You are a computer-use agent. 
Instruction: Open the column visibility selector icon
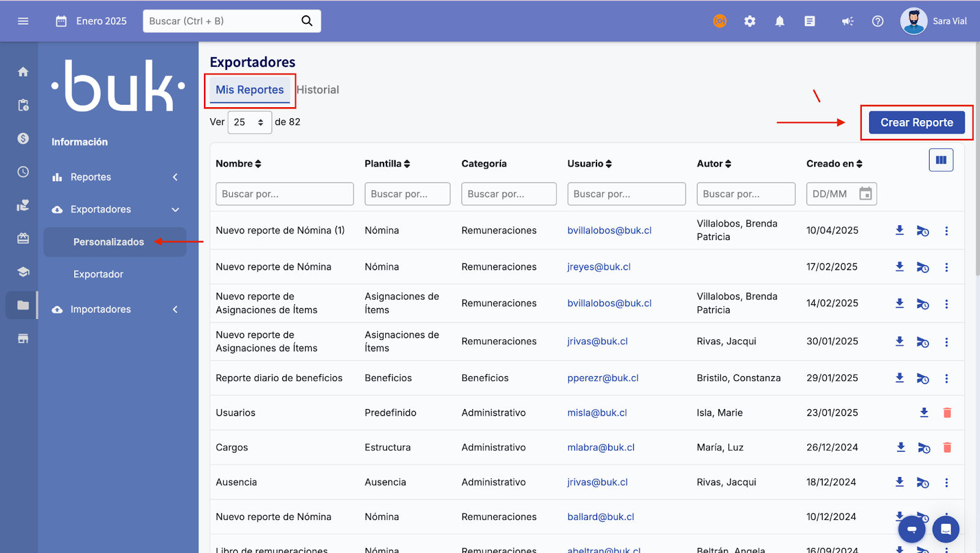click(941, 160)
